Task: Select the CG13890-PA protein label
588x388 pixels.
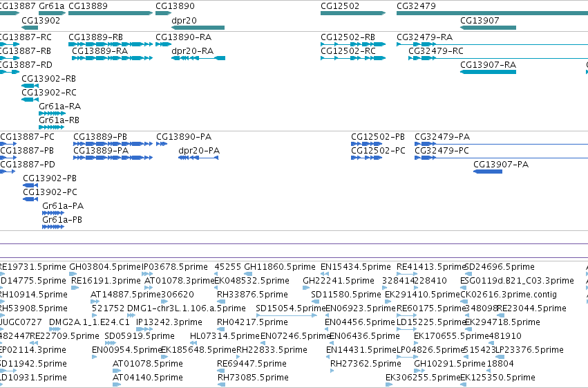Action: (184, 137)
